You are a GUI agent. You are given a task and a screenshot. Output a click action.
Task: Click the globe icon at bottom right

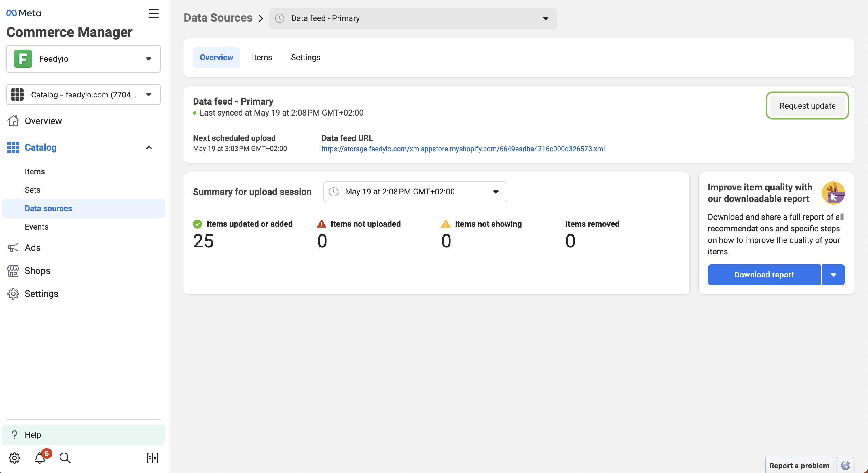(x=845, y=465)
